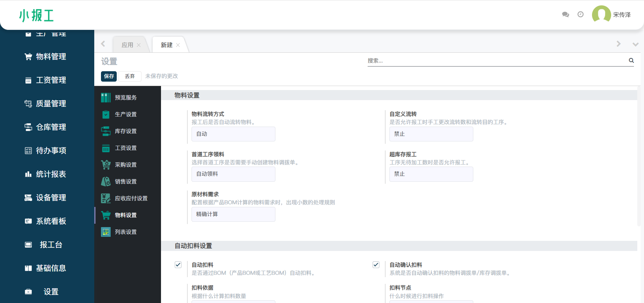Open 预览服务 settings icon
The height and width of the screenshot is (303, 644).
tap(106, 97)
